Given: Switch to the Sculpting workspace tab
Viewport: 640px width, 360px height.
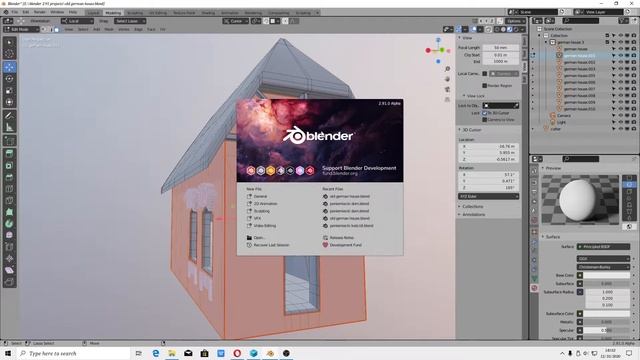Looking at the screenshot, I should (x=135, y=13).
